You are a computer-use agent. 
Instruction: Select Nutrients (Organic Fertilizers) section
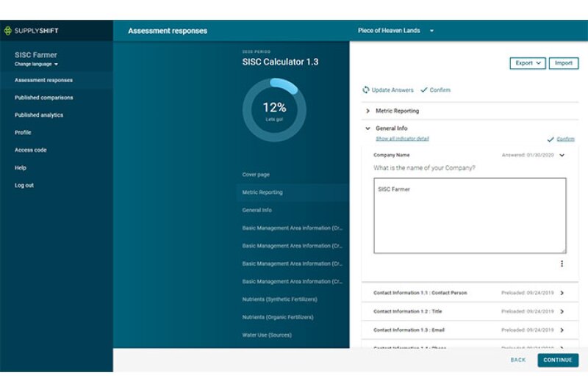(278, 317)
